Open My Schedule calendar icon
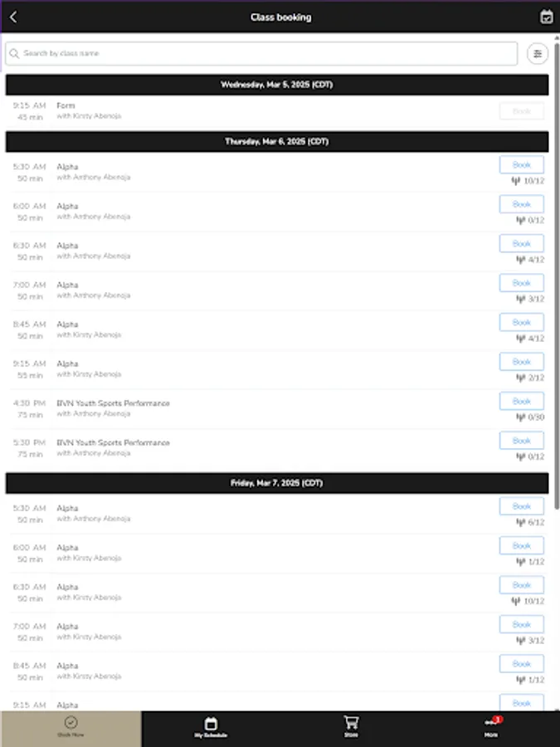The image size is (560, 747). [x=210, y=723]
